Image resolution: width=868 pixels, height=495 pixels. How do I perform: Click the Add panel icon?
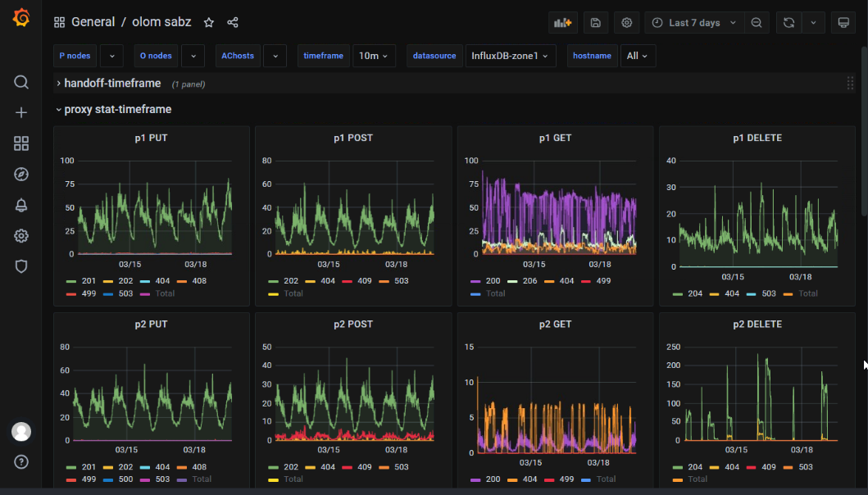[563, 23]
